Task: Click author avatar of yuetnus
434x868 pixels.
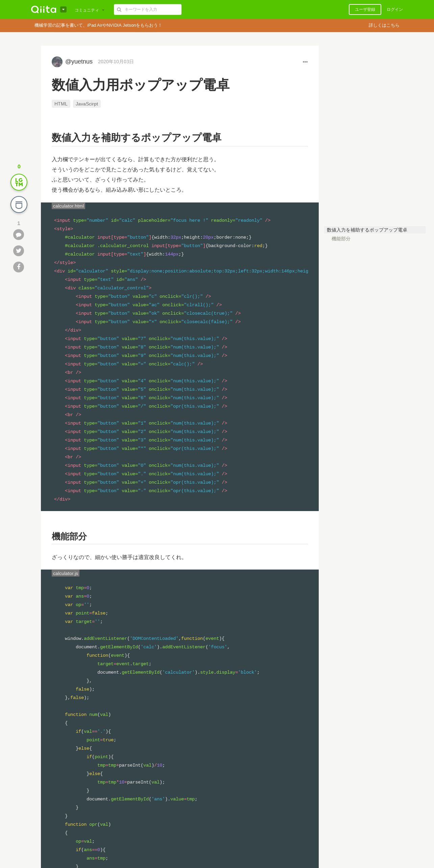Action: (x=57, y=62)
